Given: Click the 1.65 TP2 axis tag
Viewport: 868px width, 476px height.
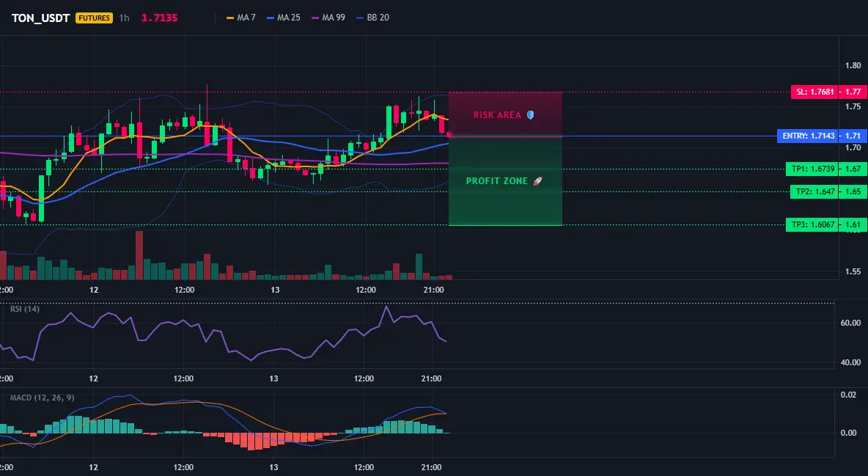Looking at the screenshot, I should pyautogui.click(x=853, y=191).
